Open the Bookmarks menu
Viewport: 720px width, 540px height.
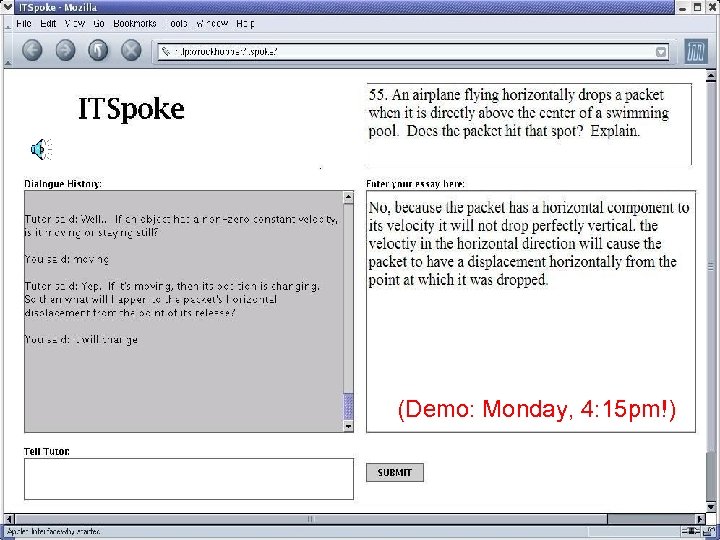click(135, 23)
